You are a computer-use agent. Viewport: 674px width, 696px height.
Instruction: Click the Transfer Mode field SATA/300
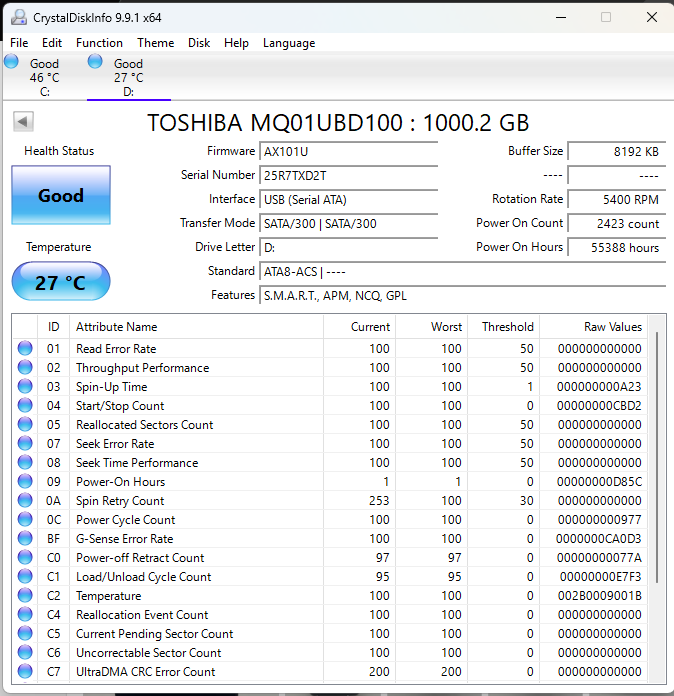point(349,223)
